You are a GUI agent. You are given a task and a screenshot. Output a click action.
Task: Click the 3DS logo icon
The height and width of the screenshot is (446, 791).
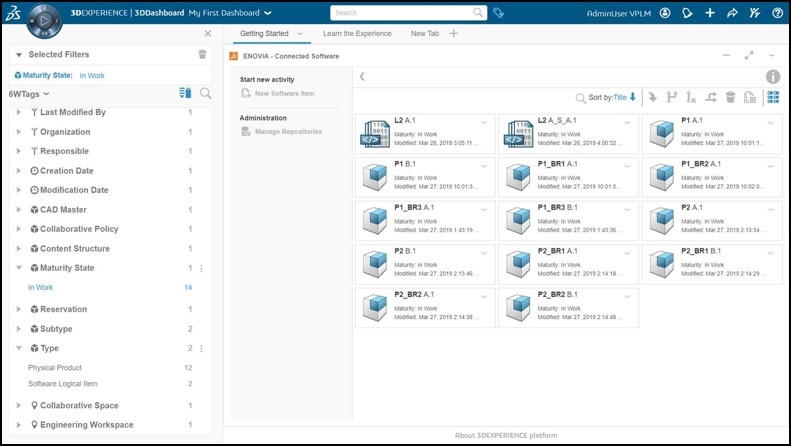point(13,13)
